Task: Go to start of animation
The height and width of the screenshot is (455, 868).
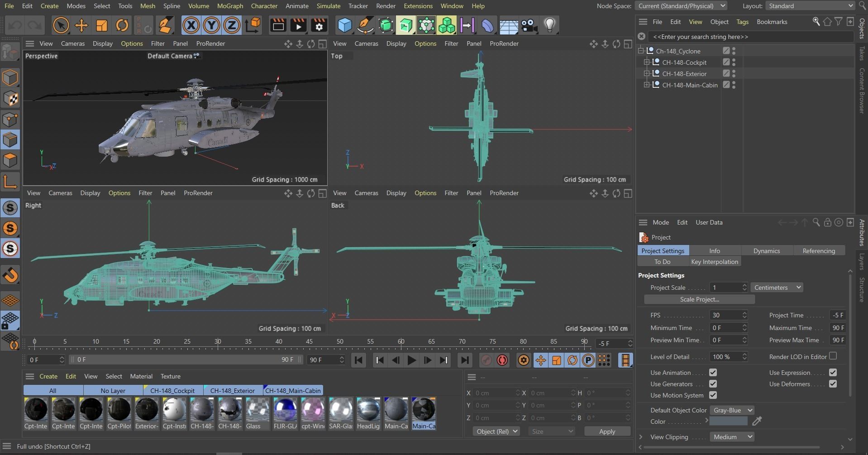Action: click(358, 360)
